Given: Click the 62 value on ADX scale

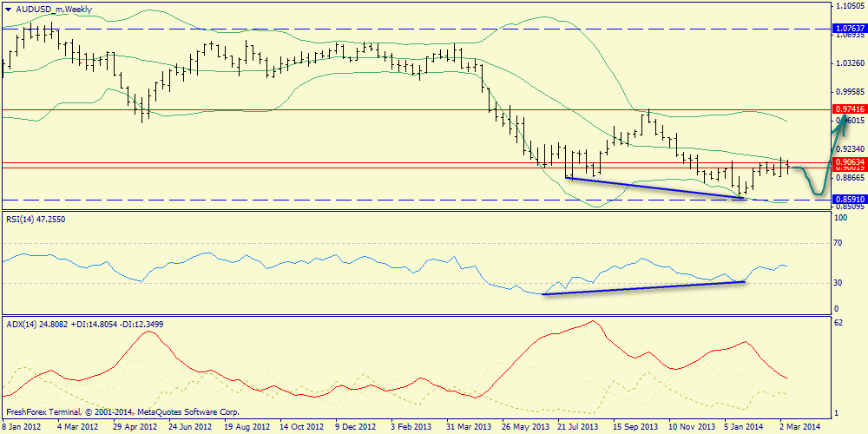Looking at the screenshot, I should (x=838, y=323).
